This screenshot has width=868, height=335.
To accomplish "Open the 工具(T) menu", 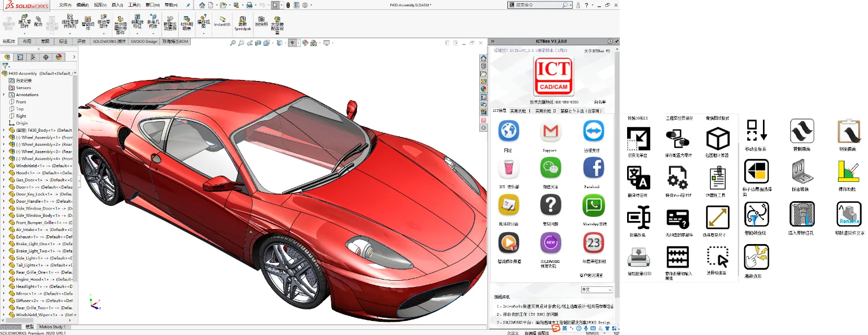I will pyautogui.click(x=134, y=5).
